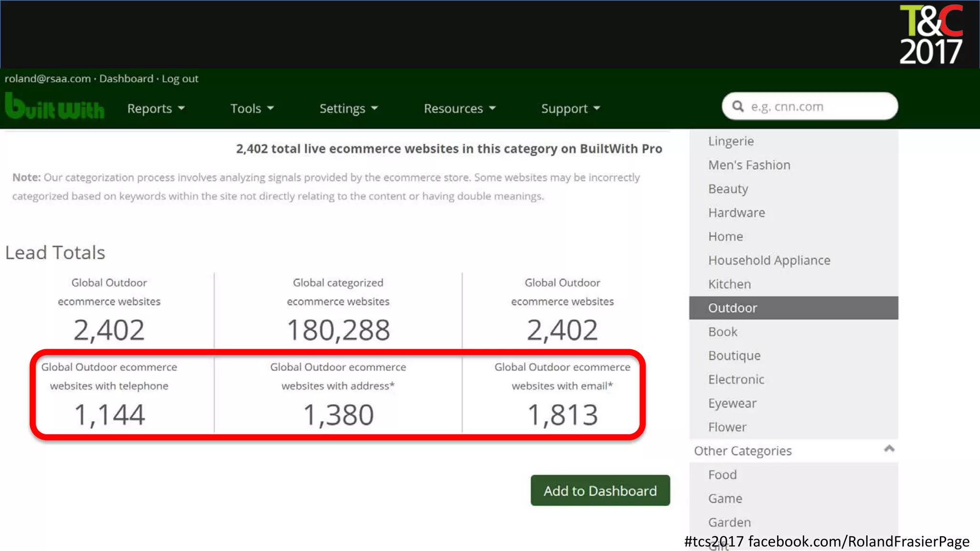Collapse Other Categories with the chevron

(889, 449)
